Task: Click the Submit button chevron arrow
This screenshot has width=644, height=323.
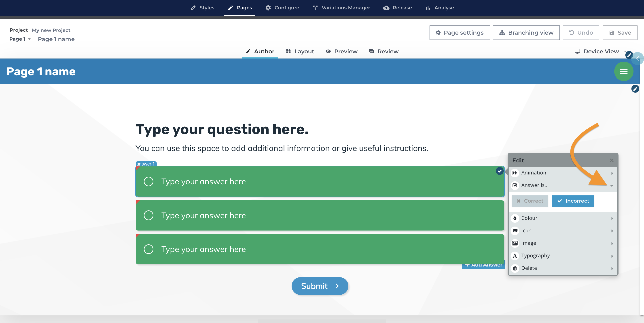Action: pyautogui.click(x=337, y=286)
